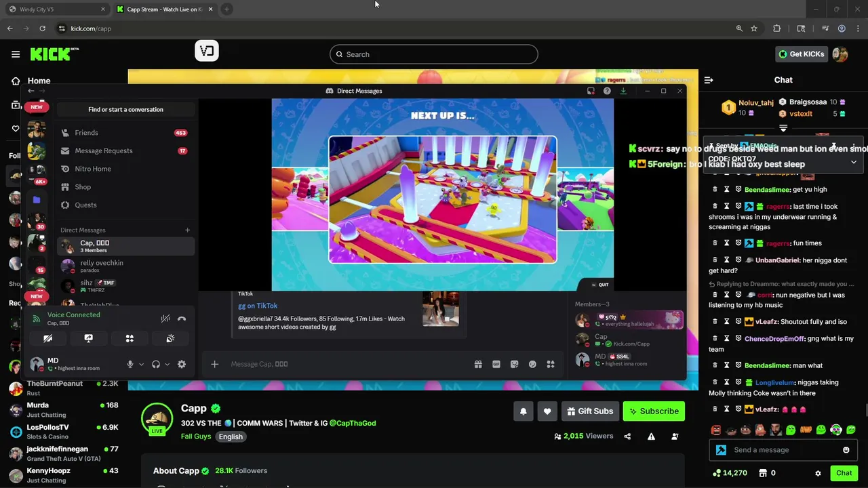This screenshot has height=488, width=868.
Task: Toggle stream notifications bell
Action: pyautogui.click(x=524, y=411)
